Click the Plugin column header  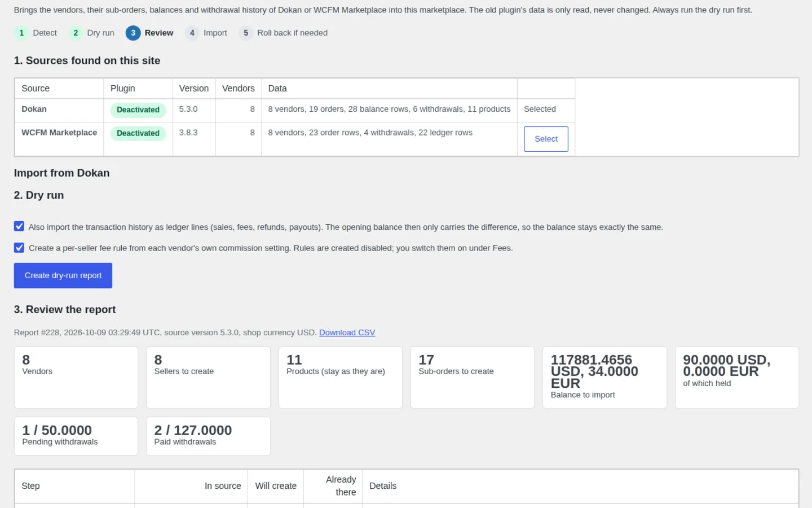pos(138,89)
